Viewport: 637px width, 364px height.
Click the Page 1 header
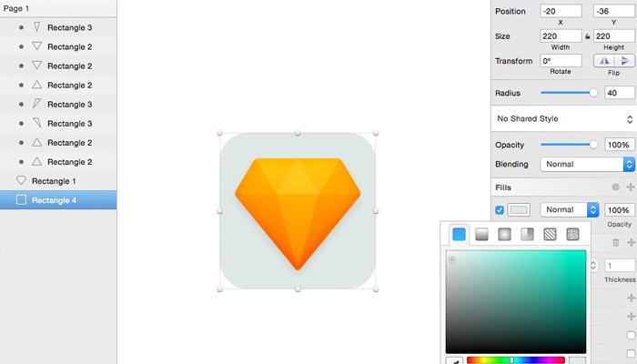click(x=58, y=8)
